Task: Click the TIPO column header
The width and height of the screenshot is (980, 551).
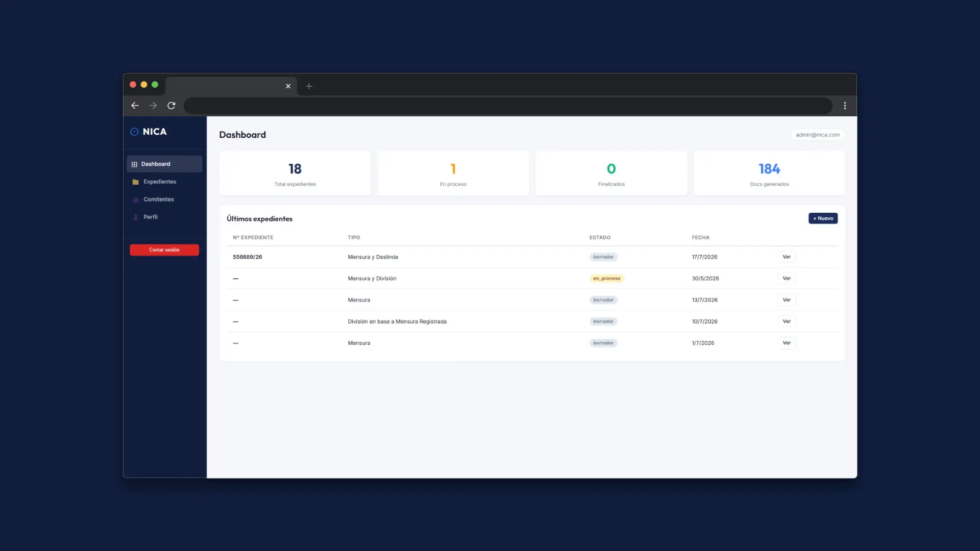Action: 354,238
